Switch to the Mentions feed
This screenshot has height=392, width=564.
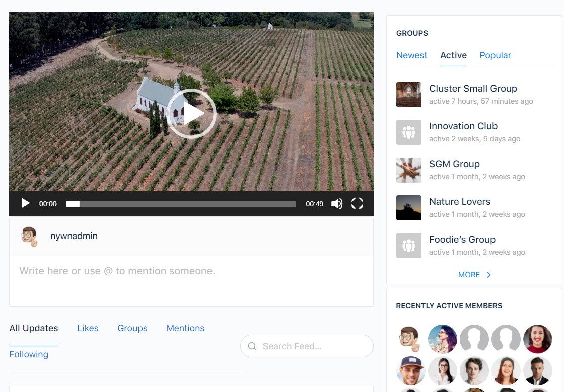click(185, 328)
